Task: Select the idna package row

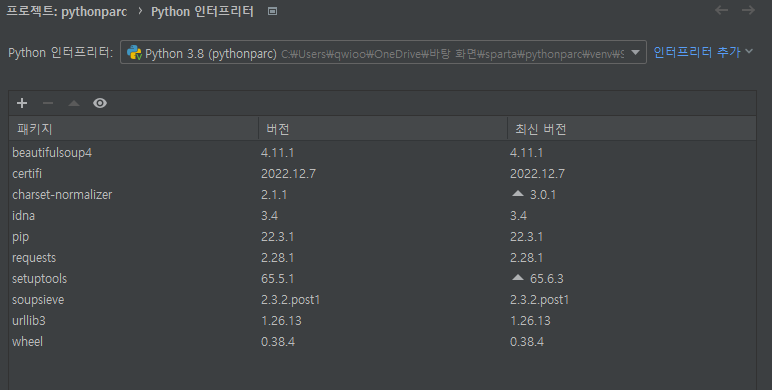Action: pos(383,216)
